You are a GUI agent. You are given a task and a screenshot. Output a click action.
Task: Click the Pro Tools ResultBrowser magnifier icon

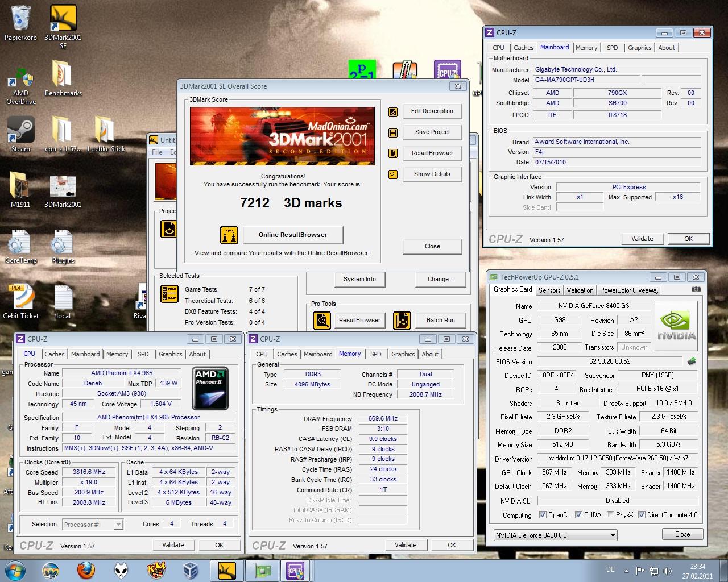click(x=322, y=321)
